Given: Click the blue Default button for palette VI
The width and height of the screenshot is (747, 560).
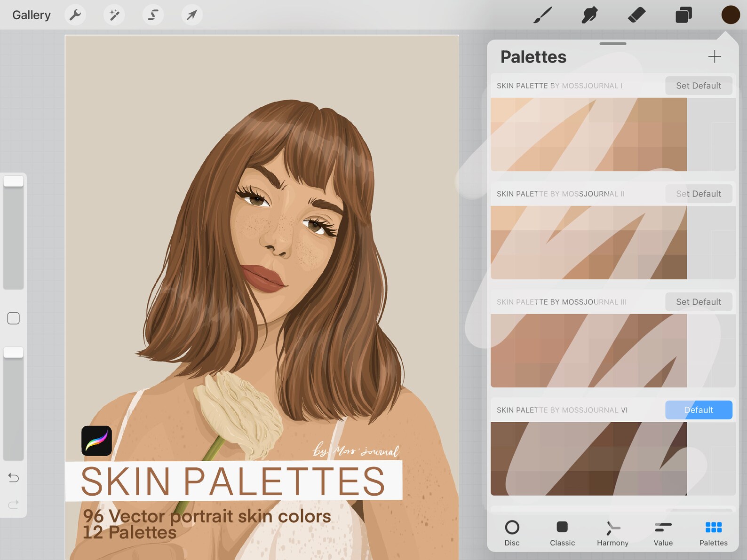Looking at the screenshot, I should (699, 410).
